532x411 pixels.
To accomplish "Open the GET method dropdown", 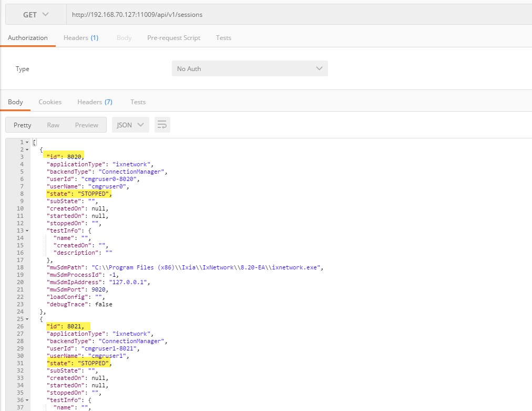I will coord(36,15).
